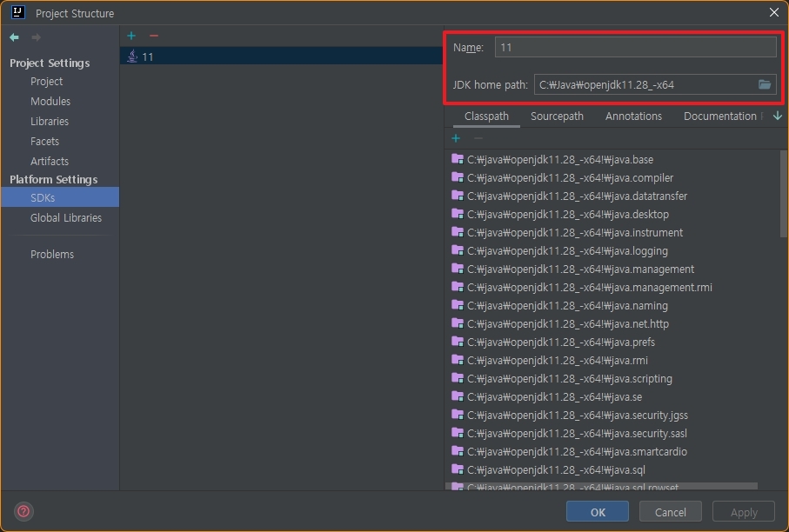The width and height of the screenshot is (789, 532).
Task: Select SDKs under Platform Settings
Action: pyautogui.click(x=60, y=197)
